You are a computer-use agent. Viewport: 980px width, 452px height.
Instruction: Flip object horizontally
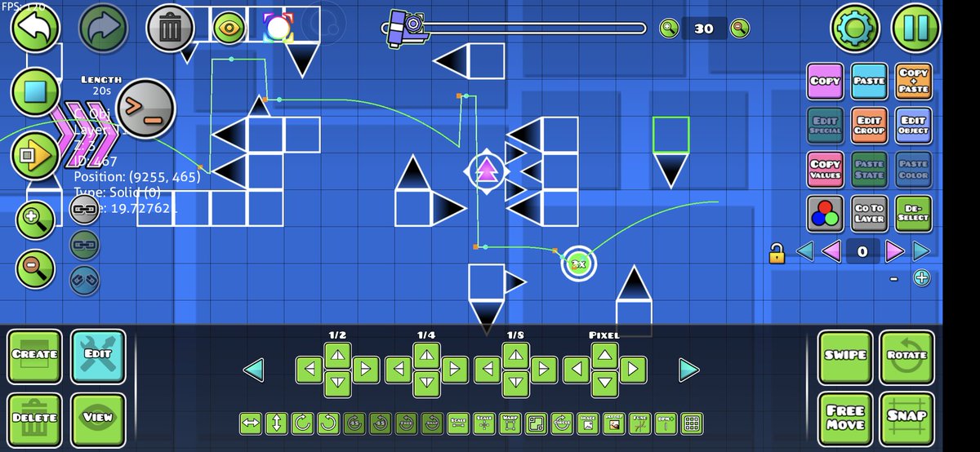pos(251,423)
